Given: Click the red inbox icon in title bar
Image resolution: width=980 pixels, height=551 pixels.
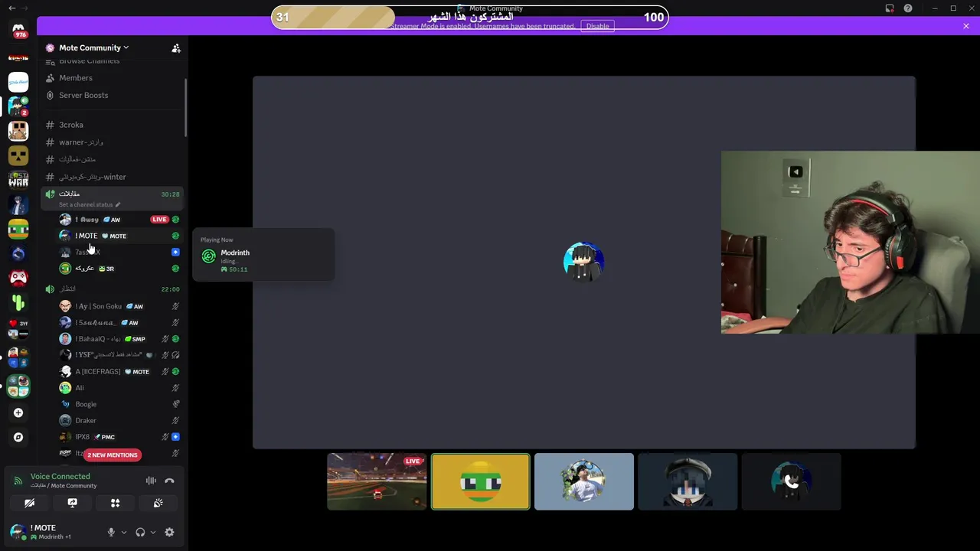Looking at the screenshot, I should click(x=890, y=8).
